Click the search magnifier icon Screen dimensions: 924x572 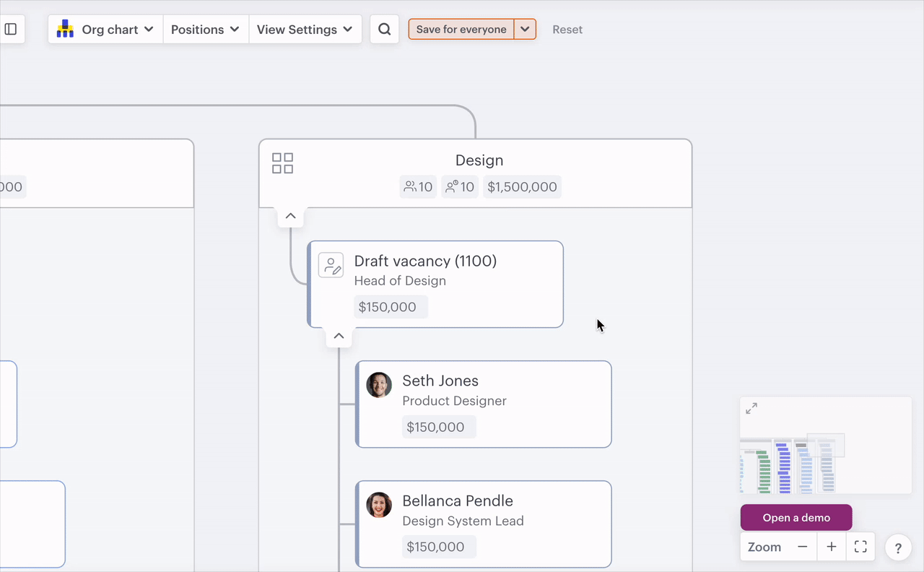tap(385, 30)
